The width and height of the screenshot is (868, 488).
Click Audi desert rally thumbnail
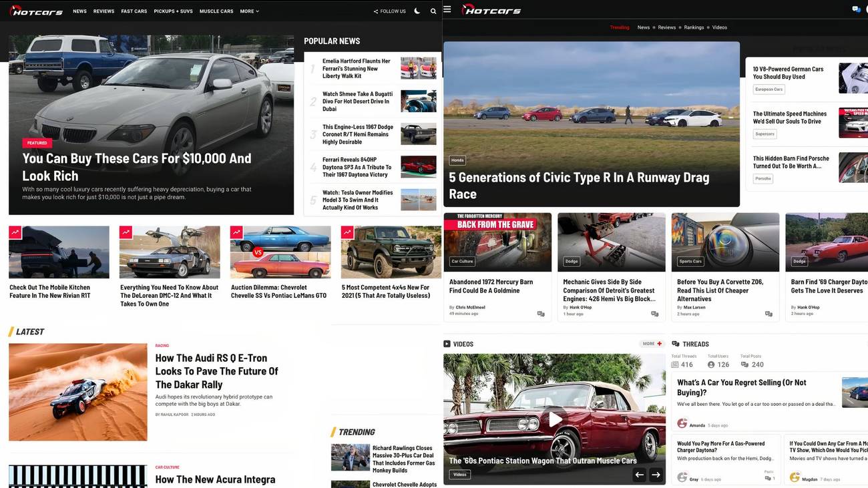(x=78, y=392)
